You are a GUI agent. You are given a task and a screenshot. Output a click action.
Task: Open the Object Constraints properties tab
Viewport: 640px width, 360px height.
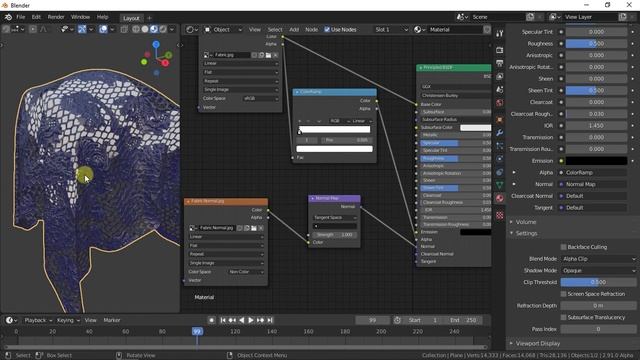click(x=500, y=172)
